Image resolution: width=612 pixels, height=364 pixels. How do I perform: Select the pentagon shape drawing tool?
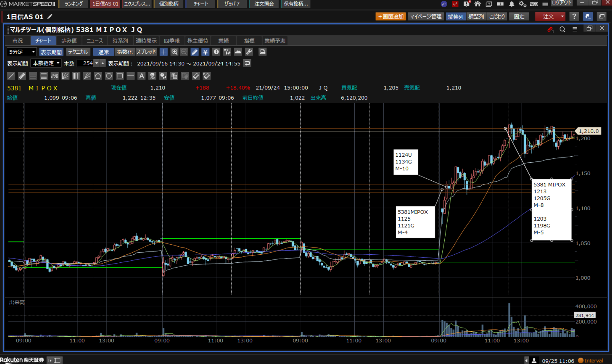(x=98, y=76)
